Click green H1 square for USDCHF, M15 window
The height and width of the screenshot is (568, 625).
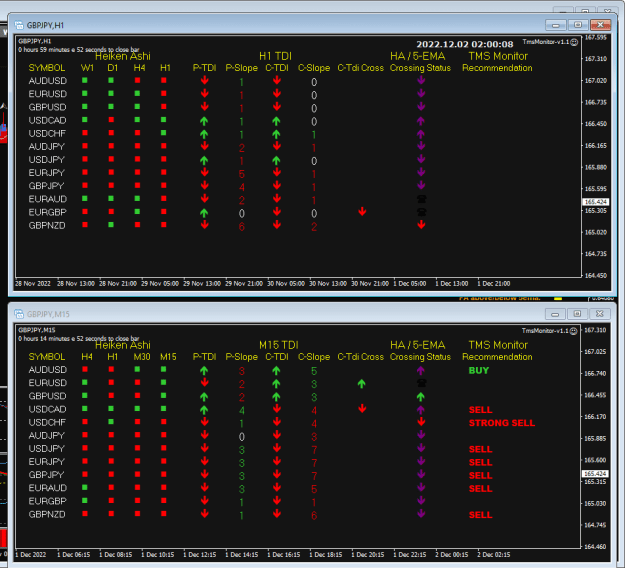[111, 422]
